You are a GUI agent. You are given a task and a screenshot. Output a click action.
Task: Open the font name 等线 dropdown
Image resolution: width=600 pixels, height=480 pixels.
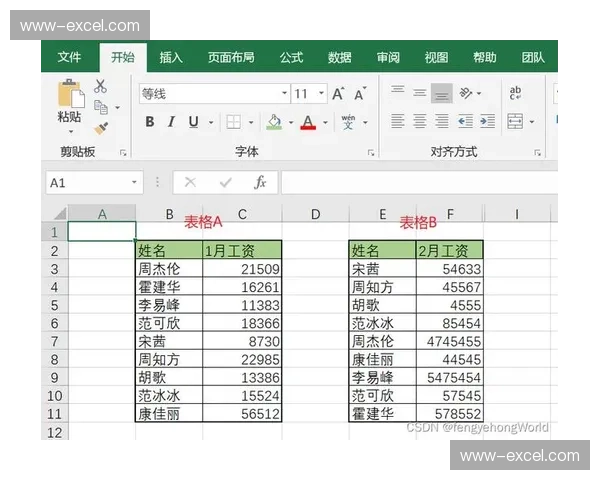284,93
